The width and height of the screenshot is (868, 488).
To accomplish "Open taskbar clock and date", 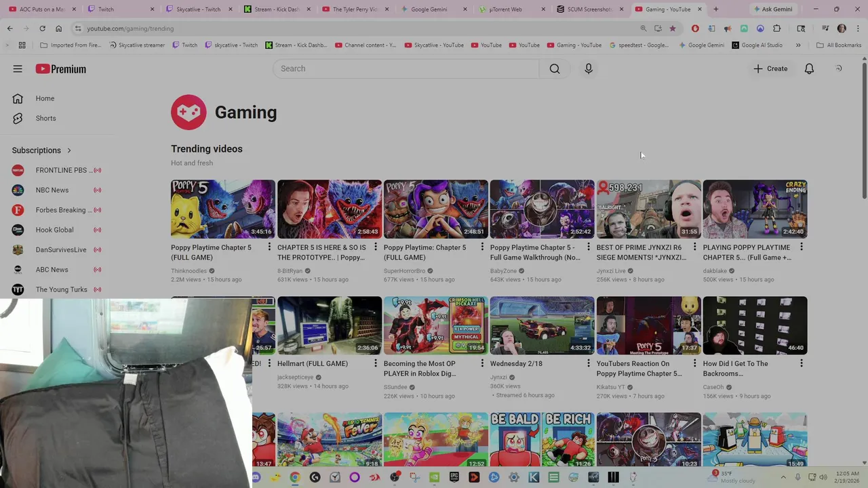I will pos(848,477).
